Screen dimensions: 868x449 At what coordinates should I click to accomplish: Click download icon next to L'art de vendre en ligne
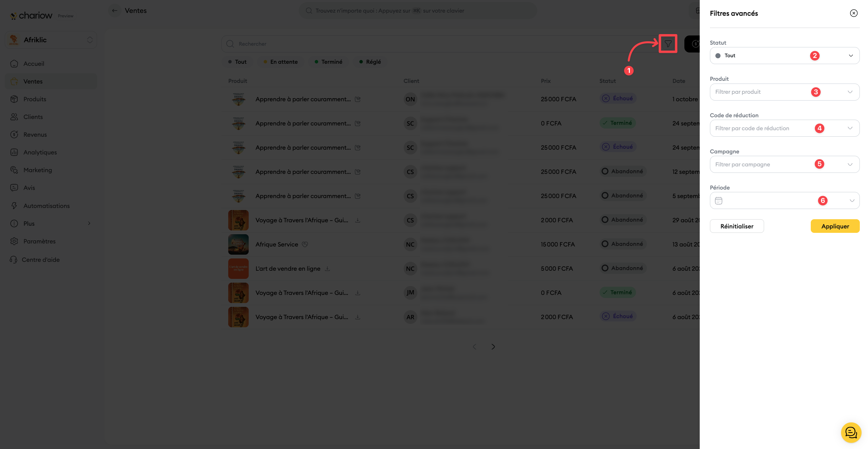tap(327, 269)
